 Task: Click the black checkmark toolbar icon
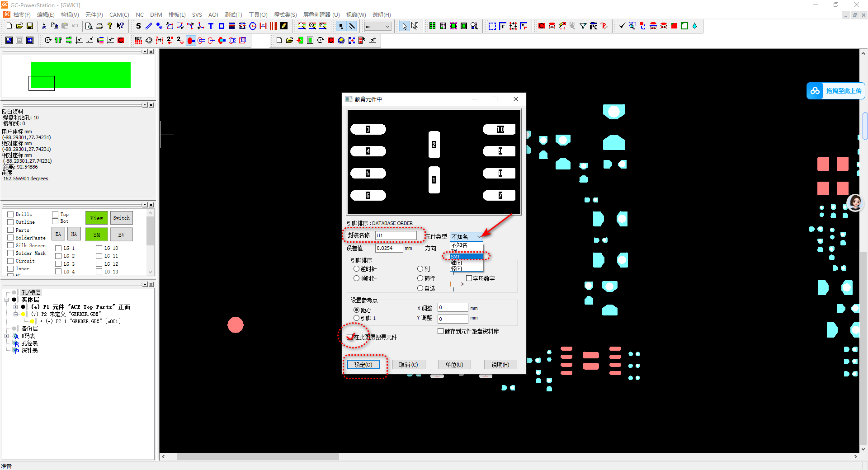tap(622, 26)
